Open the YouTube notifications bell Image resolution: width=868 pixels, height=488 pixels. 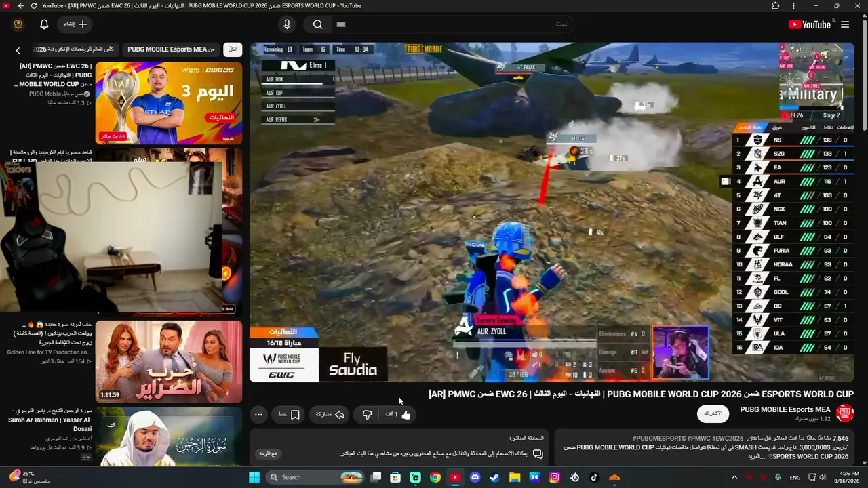tap(44, 24)
